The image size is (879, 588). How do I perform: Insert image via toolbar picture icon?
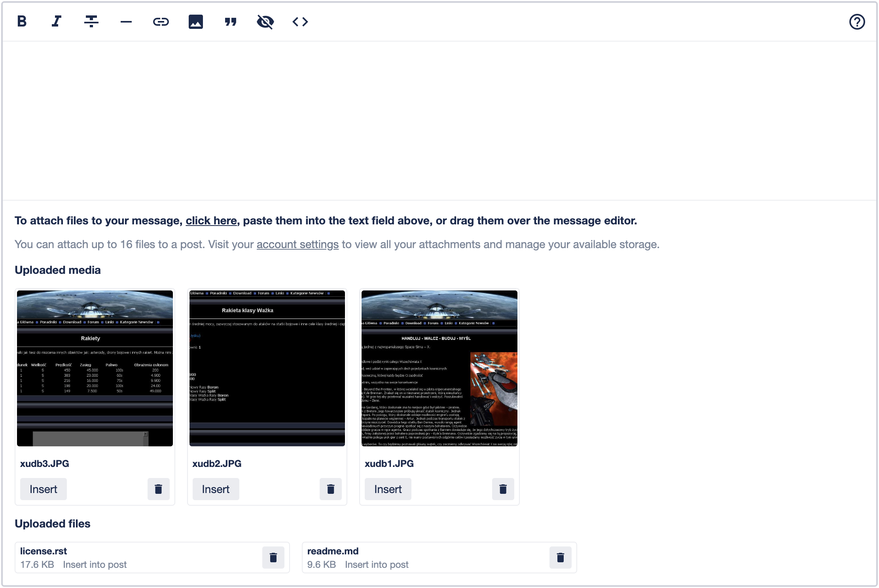pyautogui.click(x=196, y=22)
